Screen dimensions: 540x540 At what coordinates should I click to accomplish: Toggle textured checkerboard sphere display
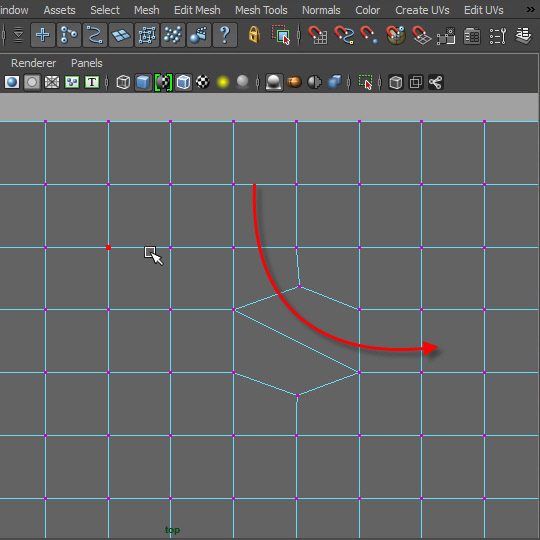click(203, 82)
